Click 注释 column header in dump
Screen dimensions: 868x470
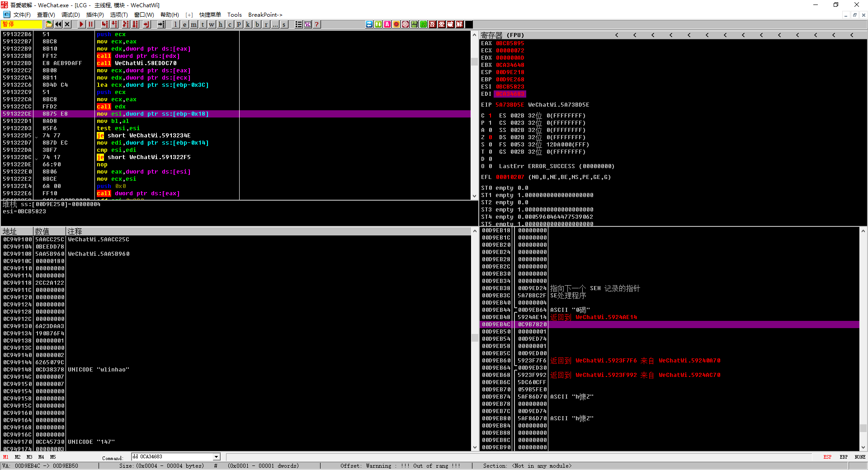tap(269, 231)
